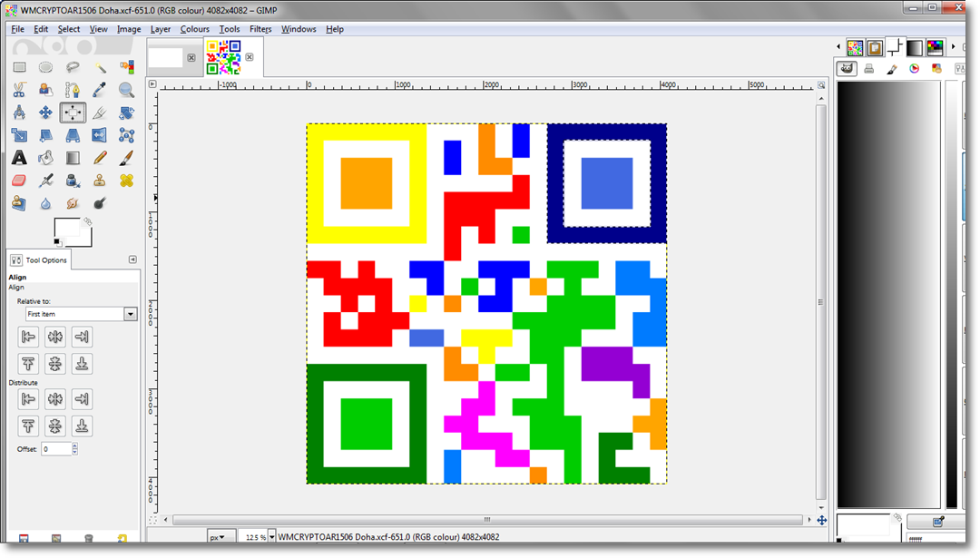The image size is (980, 558).
Task: Open the px unit dropdown in status bar
Action: click(x=221, y=537)
